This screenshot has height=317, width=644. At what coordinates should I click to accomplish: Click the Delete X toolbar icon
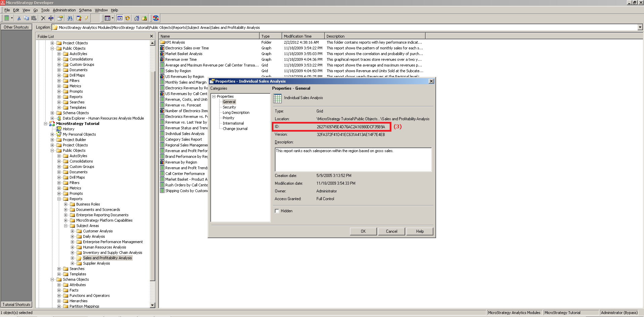(x=43, y=18)
